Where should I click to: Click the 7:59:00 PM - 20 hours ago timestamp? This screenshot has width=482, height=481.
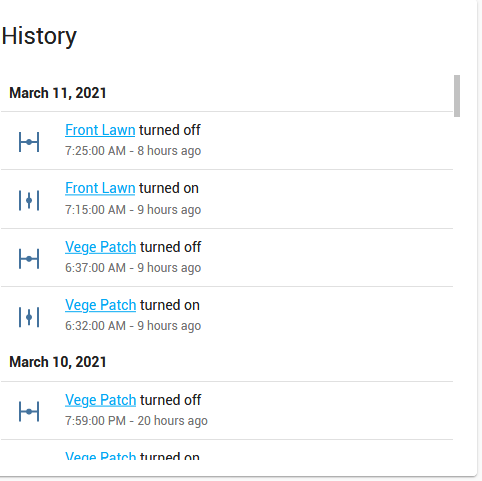[136, 421]
